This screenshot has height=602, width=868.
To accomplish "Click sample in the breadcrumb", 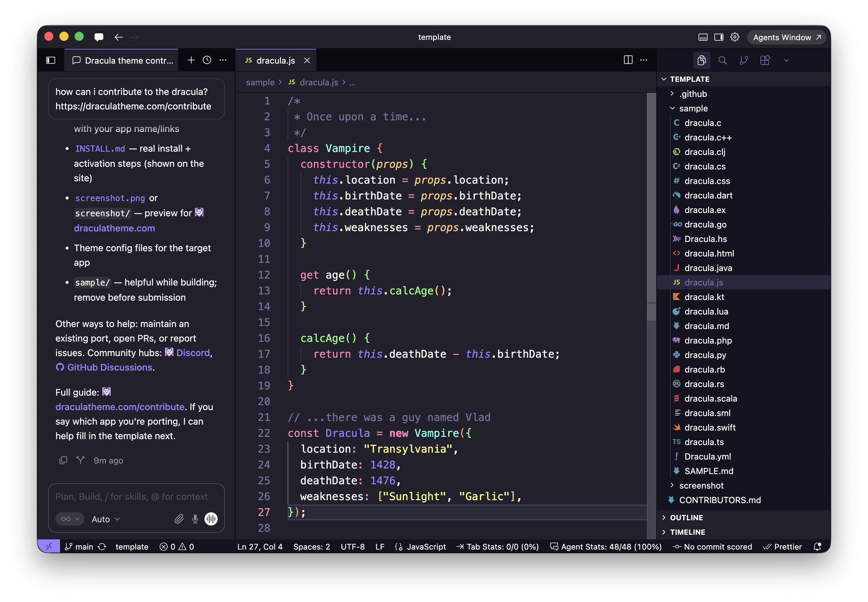I will click(x=260, y=82).
